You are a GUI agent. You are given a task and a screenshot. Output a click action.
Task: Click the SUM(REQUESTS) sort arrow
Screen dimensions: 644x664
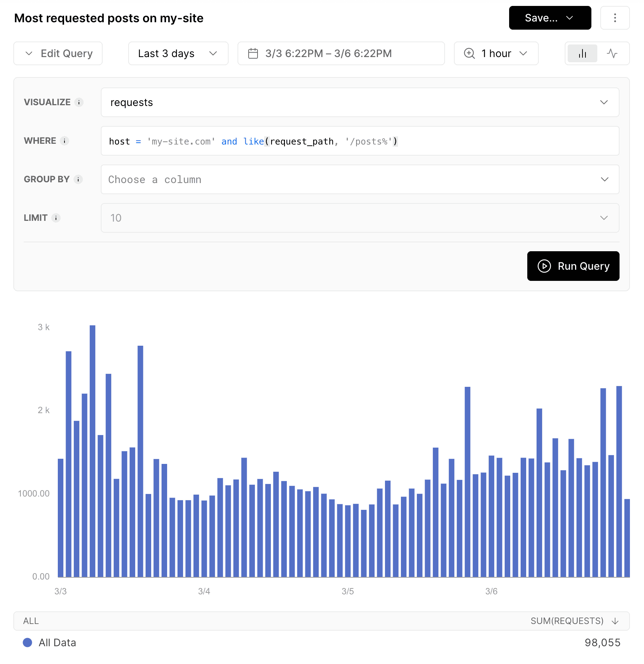pyautogui.click(x=615, y=621)
